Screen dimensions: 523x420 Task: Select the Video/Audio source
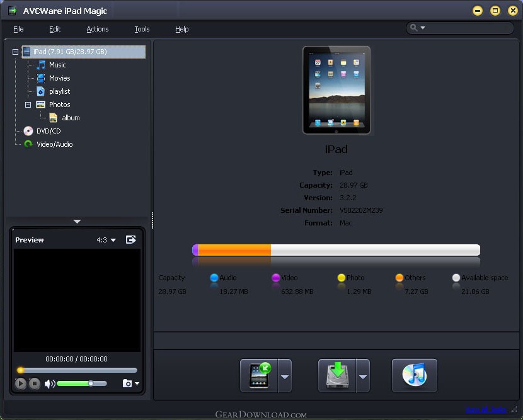(55, 144)
